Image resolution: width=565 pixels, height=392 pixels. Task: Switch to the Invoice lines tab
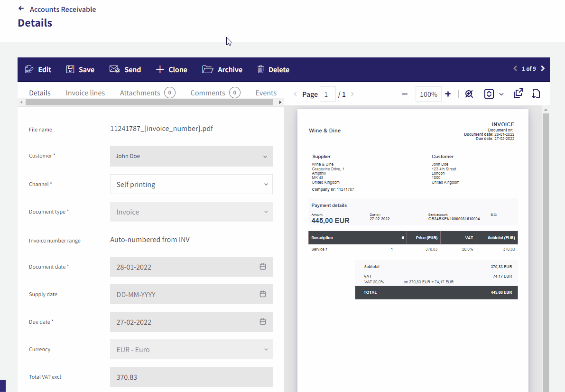(85, 93)
